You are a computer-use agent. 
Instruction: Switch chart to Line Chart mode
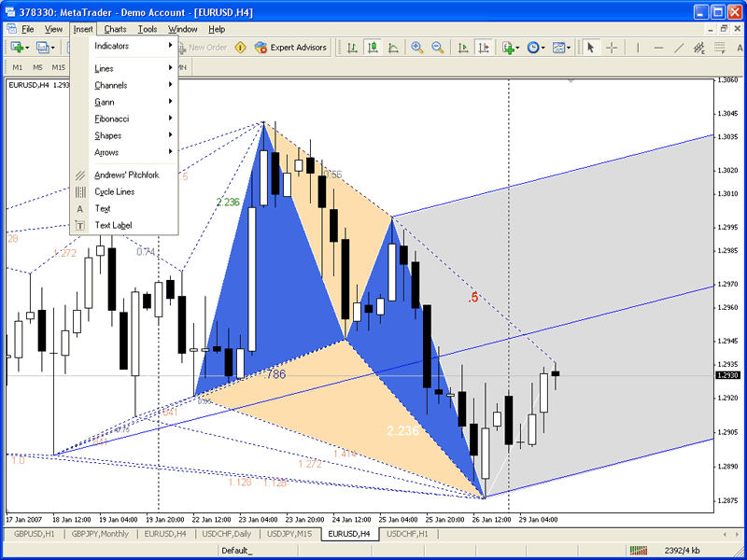click(393, 48)
